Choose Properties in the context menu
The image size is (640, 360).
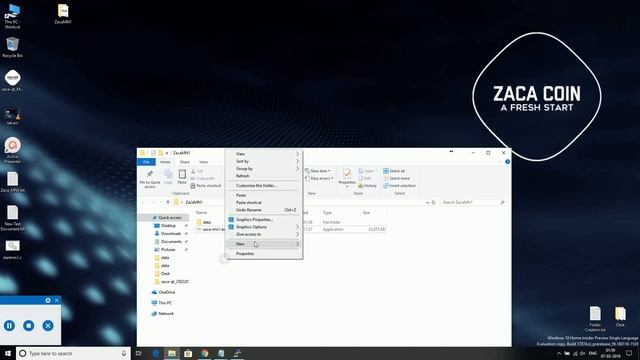click(x=264, y=253)
